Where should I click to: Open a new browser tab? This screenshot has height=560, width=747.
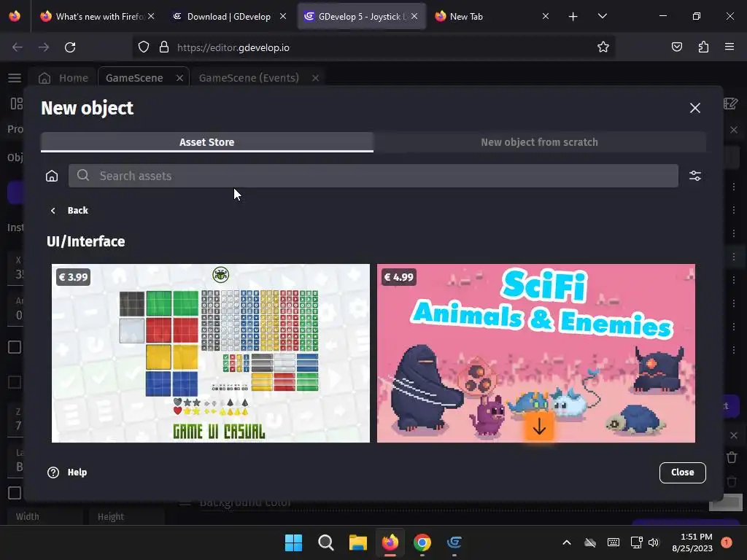click(573, 17)
